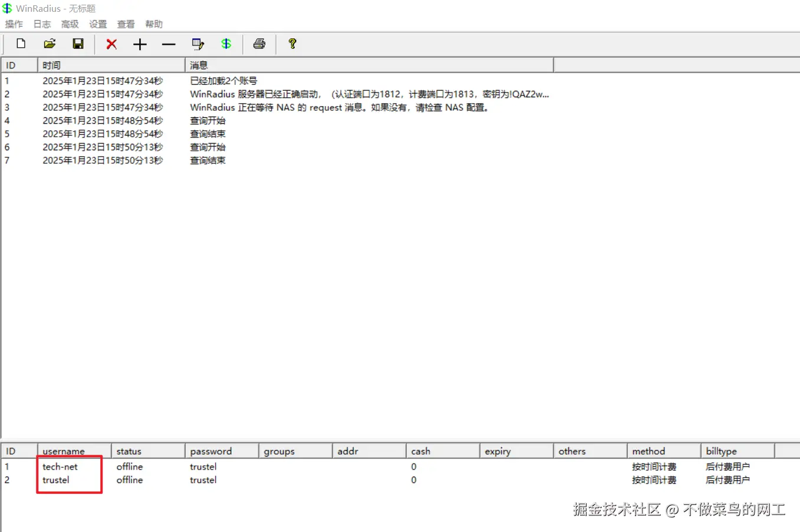Open the 高级 menu
800x532 pixels.
click(x=70, y=24)
